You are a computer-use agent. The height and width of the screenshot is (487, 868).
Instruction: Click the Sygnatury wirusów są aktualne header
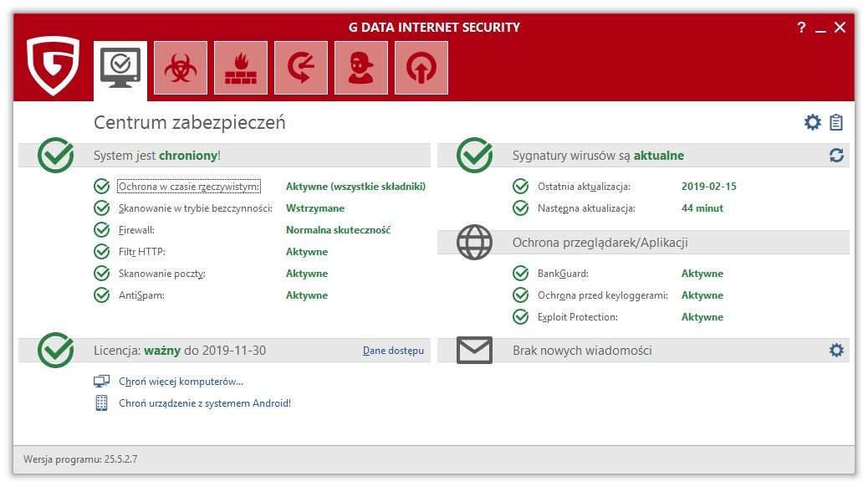[598, 156]
